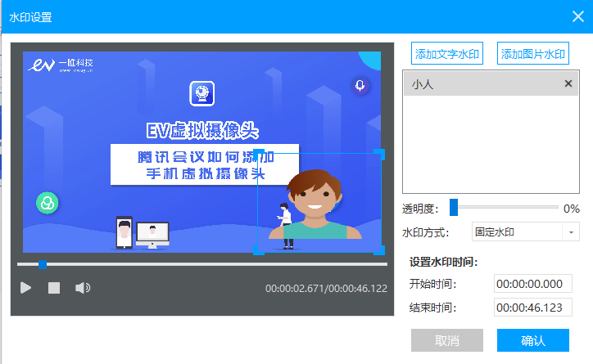Click the bottom-right watermark resize handle
This screenshot has height=364, width=593.
[x=379, y=250]
